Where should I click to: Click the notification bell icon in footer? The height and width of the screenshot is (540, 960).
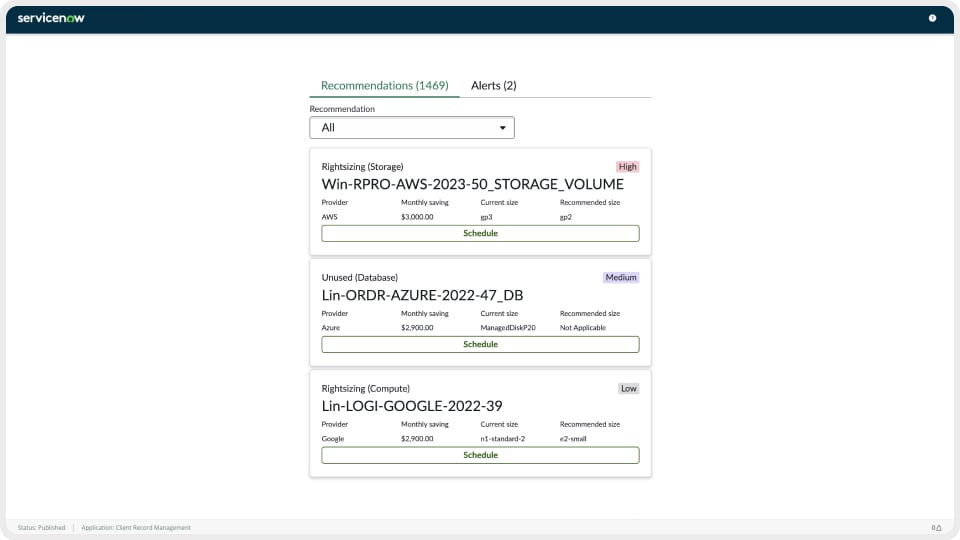click(x=937, y=527)
